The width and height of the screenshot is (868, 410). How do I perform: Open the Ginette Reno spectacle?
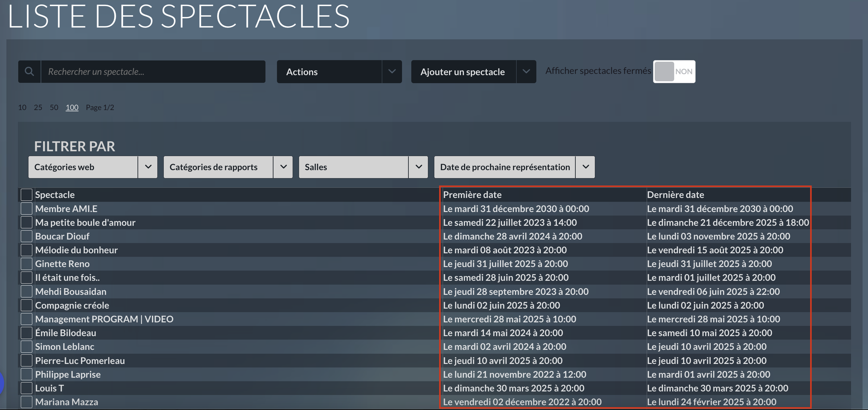[x=62, y=264]
